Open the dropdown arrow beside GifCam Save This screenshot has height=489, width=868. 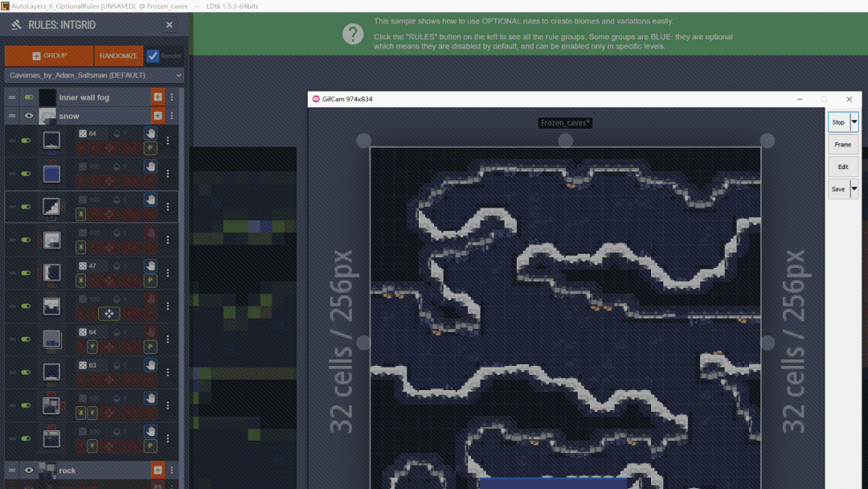tap(854, 189)
